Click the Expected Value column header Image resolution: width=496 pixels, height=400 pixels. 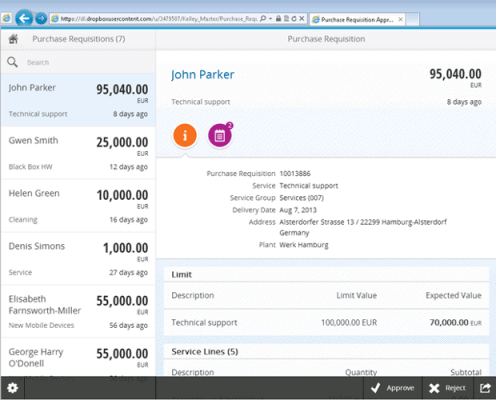(453, 296)
